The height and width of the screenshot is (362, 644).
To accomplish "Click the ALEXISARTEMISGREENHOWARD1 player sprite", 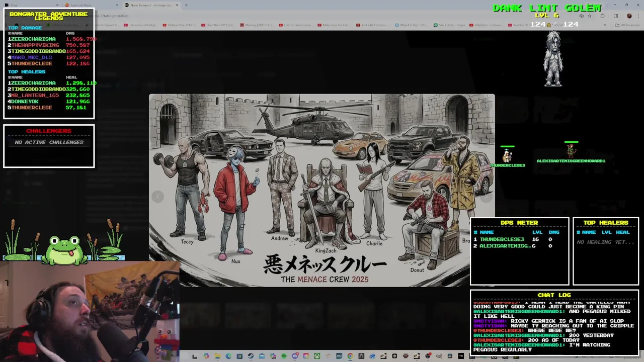I will [x=571, y=151].
